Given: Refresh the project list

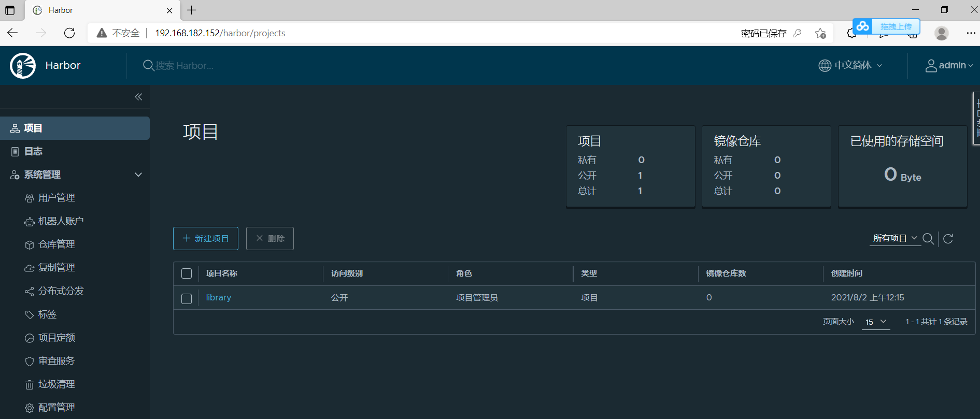Looking at the screenshot, I should [x=948, y=238].
